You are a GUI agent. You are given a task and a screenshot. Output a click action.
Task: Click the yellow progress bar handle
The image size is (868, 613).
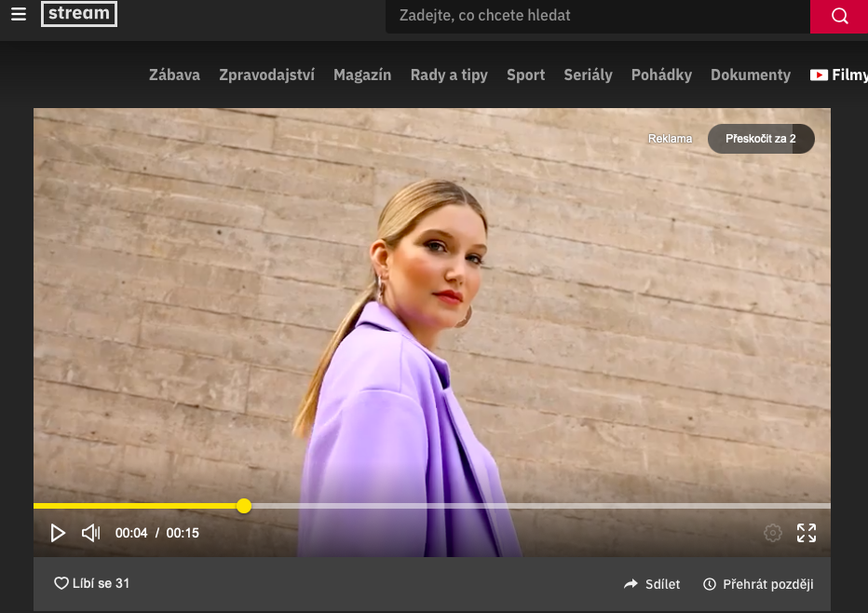click(x=244, y=506)
